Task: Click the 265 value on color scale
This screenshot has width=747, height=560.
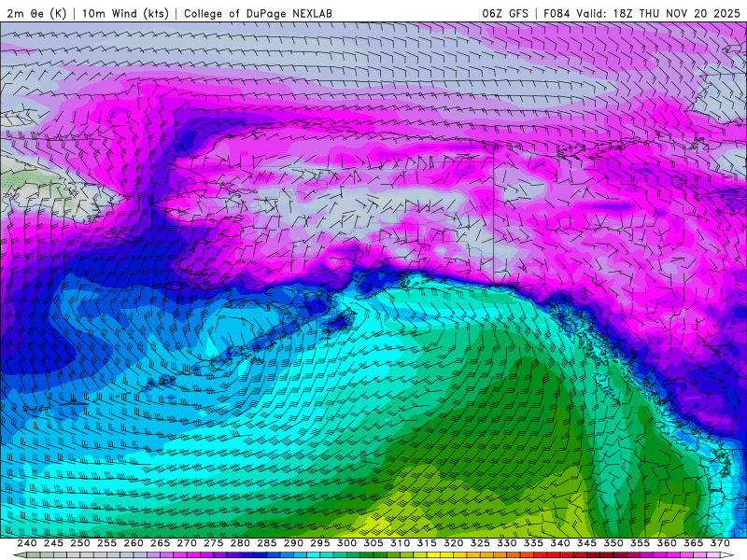Action: click(x=160, y=543)
